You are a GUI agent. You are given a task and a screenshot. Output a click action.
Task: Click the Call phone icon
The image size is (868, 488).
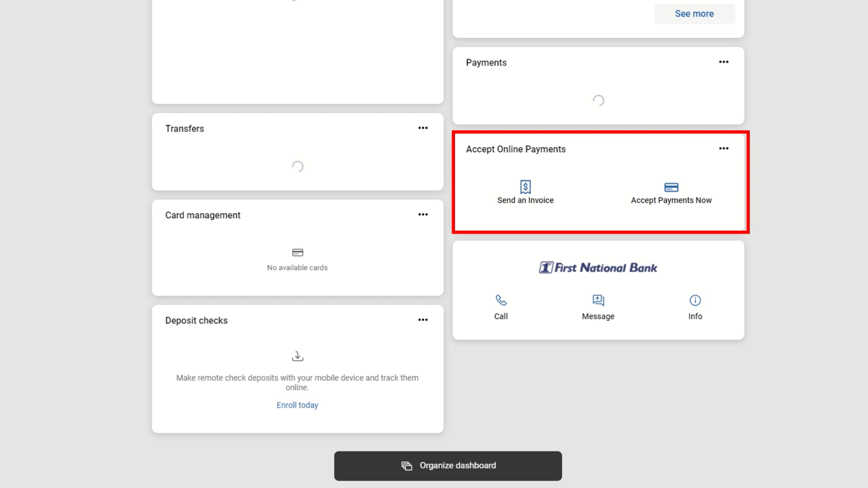[501, 300]
